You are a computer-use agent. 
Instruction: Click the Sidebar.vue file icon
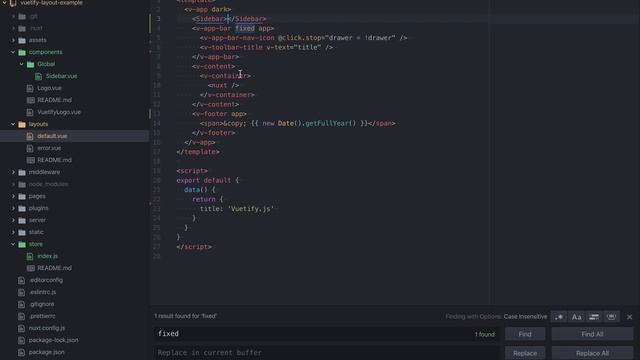click(38, 76)
